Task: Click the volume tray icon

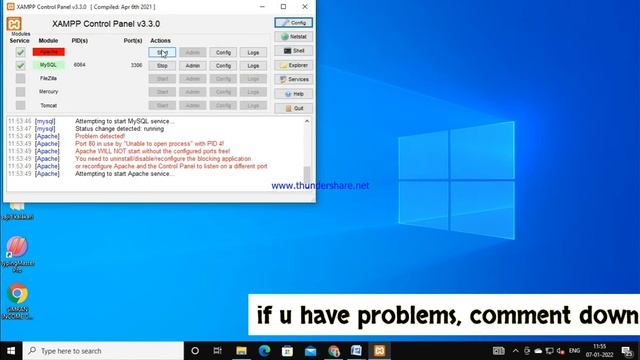Action: (x=561, y=351)
